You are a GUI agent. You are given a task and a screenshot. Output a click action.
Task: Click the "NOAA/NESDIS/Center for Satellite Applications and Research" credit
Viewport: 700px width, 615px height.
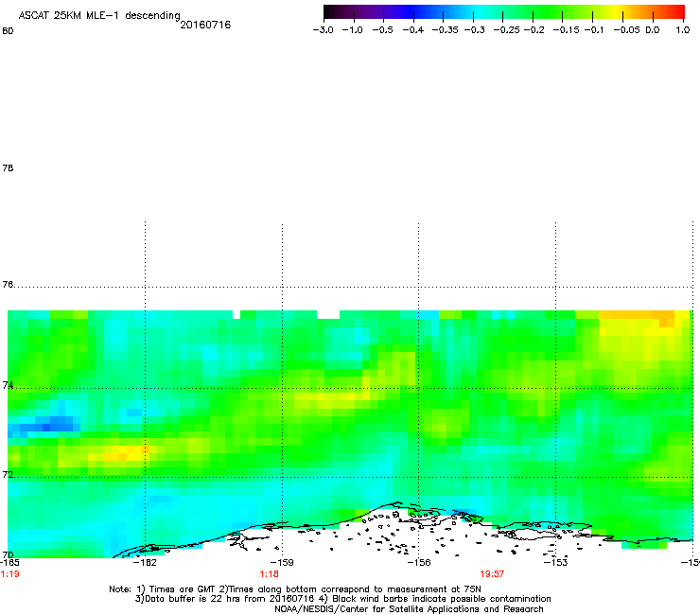point(409,609)
